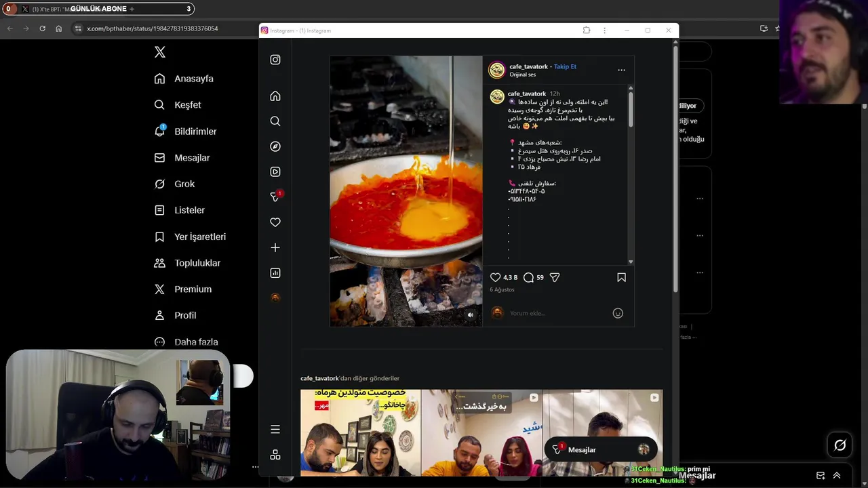Open Instagram Explore compass icon

click(275, 146)
